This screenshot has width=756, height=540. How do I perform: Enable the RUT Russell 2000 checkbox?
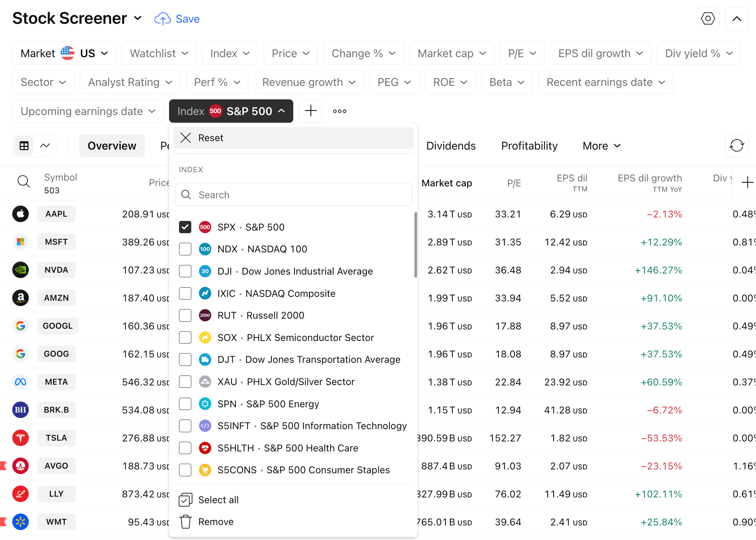pos(185,316)
